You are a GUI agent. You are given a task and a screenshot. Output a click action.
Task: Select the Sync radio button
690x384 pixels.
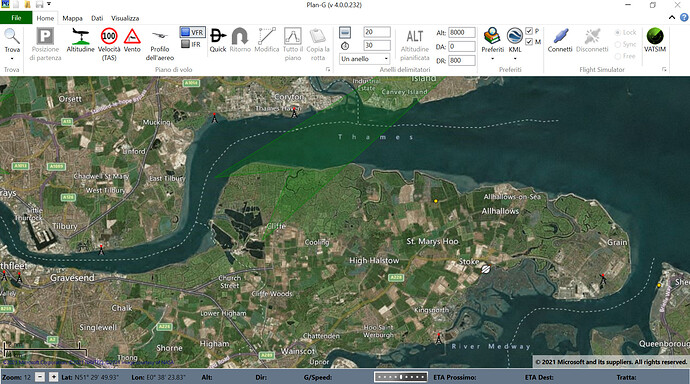[x=617, y=44]
